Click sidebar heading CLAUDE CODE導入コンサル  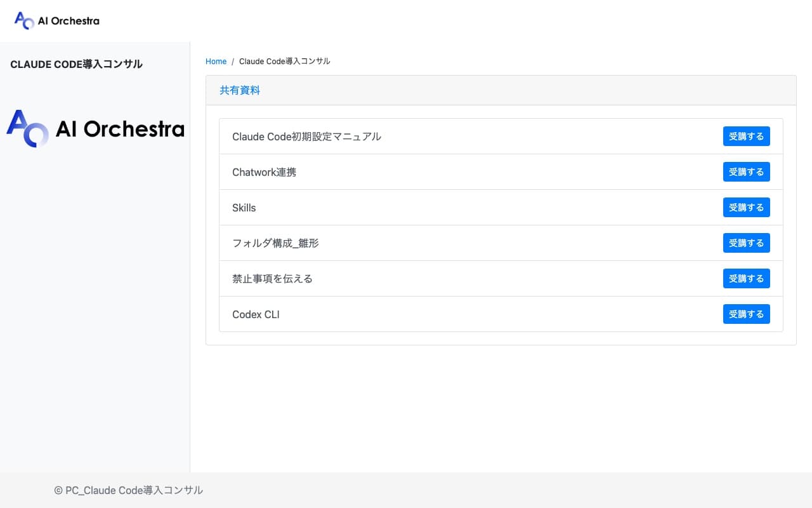76,64
